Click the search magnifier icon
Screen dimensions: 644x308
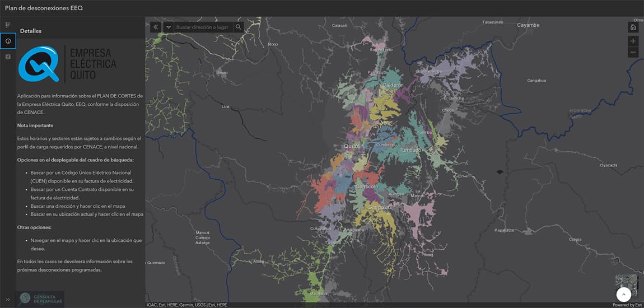(238, 27)
